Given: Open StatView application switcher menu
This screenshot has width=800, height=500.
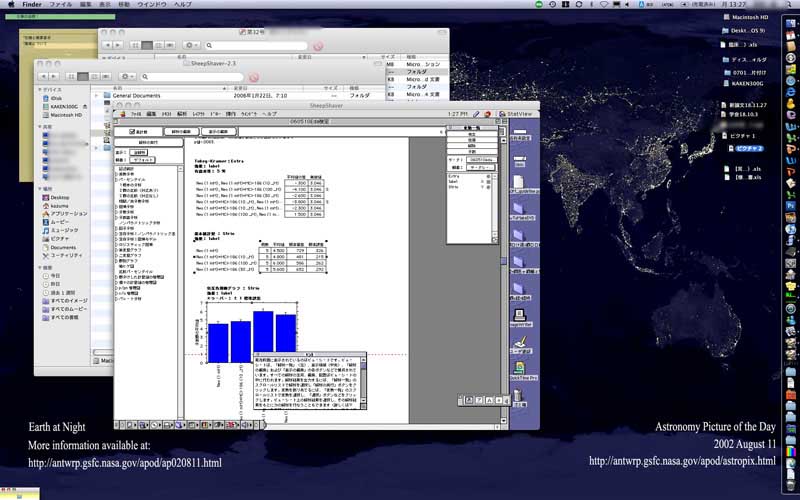Looking at the screenshot, I should click(517, 114).
